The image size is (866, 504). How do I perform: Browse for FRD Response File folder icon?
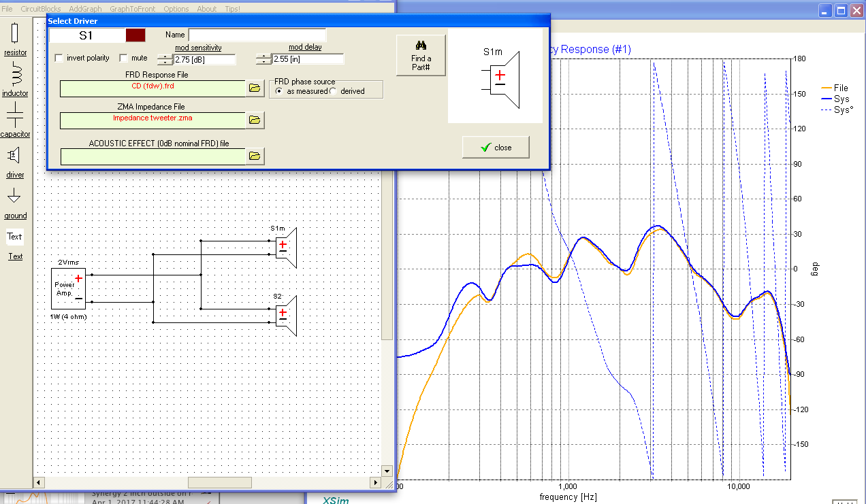click(x=255, y=88)
